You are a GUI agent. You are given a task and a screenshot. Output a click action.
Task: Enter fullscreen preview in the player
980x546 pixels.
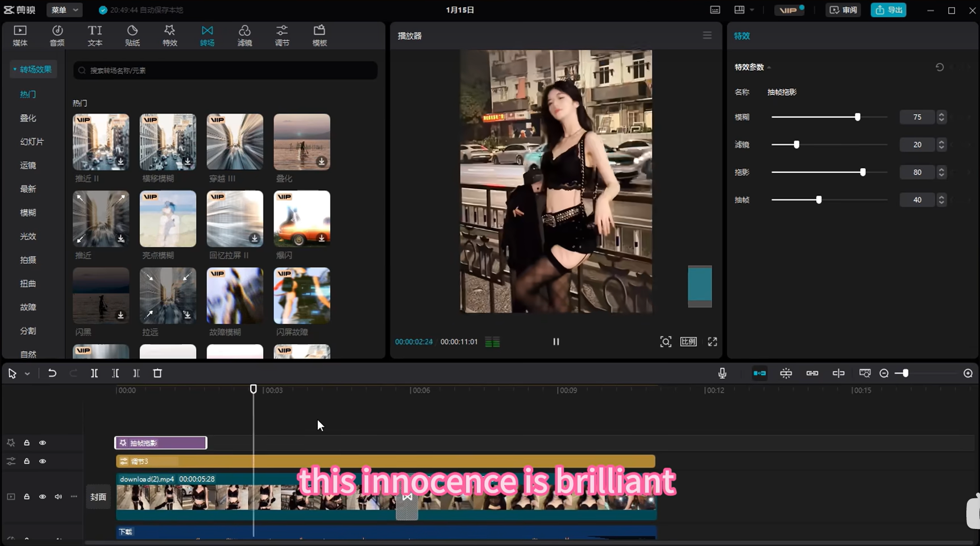[712, 341]
